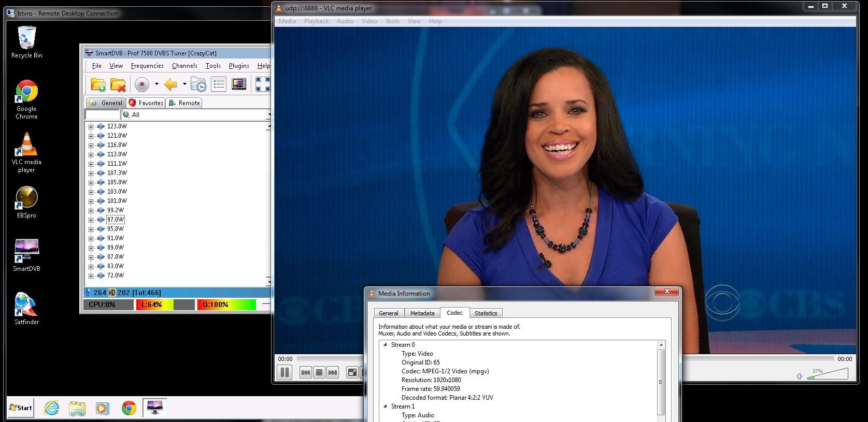The height and width of the screenshot is (422, 868).
Task: Click the Start button
Action: click(21, 408)
